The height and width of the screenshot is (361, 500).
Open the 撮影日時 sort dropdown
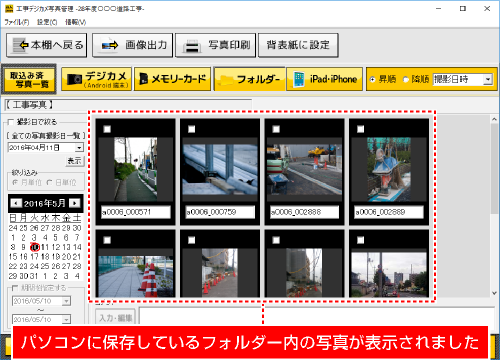tap(488, 79)
